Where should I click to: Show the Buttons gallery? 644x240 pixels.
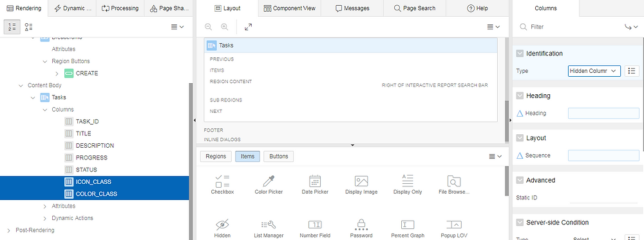click(x=278, y=156)
